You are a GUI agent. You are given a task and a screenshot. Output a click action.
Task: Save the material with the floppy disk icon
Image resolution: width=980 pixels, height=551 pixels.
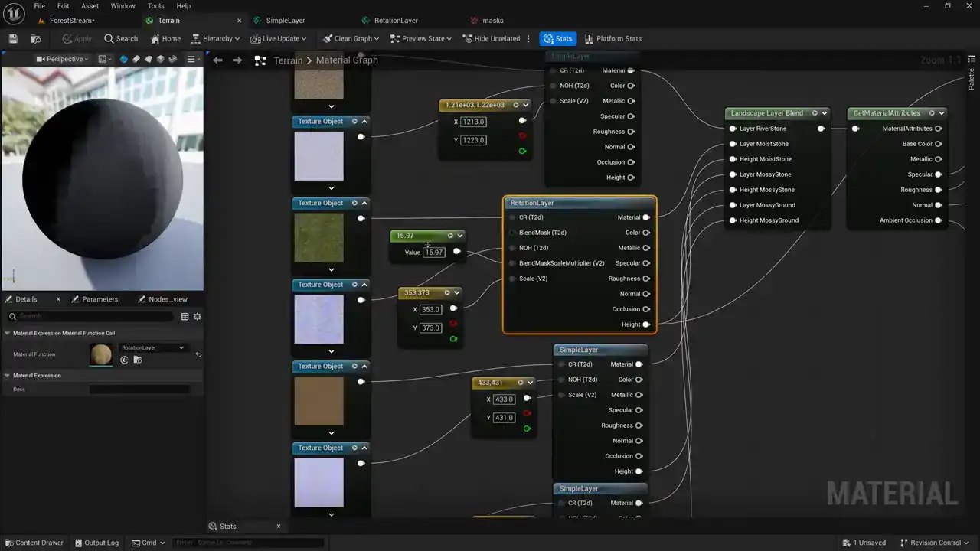pos(13,38)
